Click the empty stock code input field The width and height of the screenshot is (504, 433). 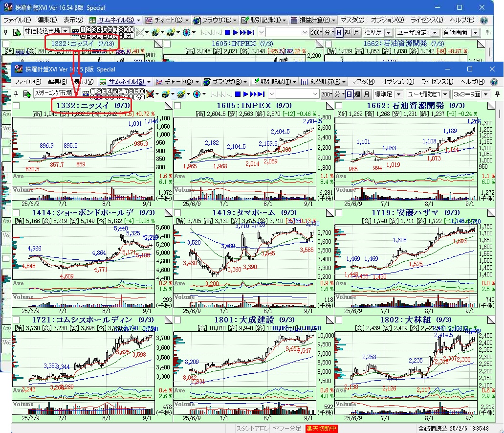(293, 94)
